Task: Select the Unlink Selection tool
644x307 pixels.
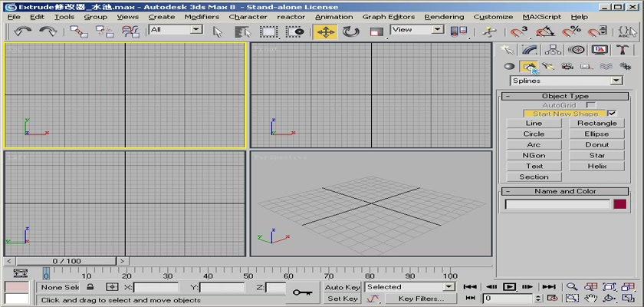Action: (x=104, y=31)
